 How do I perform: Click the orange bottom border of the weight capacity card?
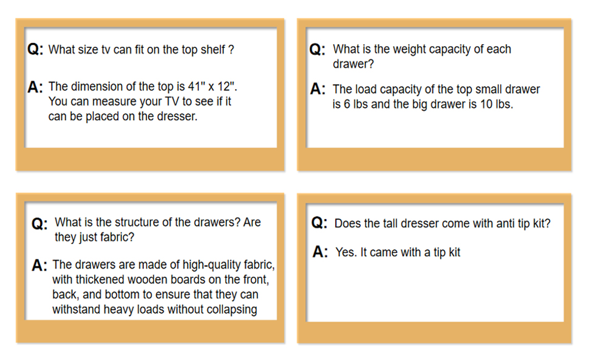pos(434,159)
